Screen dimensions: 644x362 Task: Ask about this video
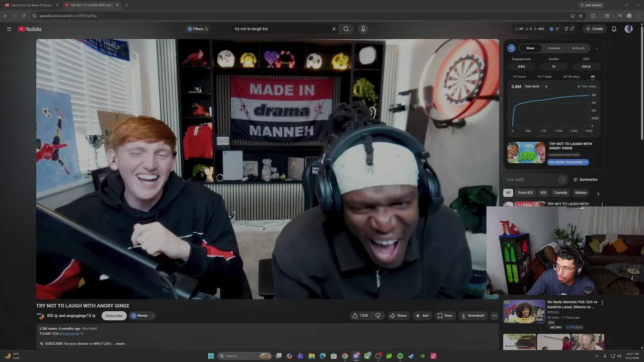[422, 316]
